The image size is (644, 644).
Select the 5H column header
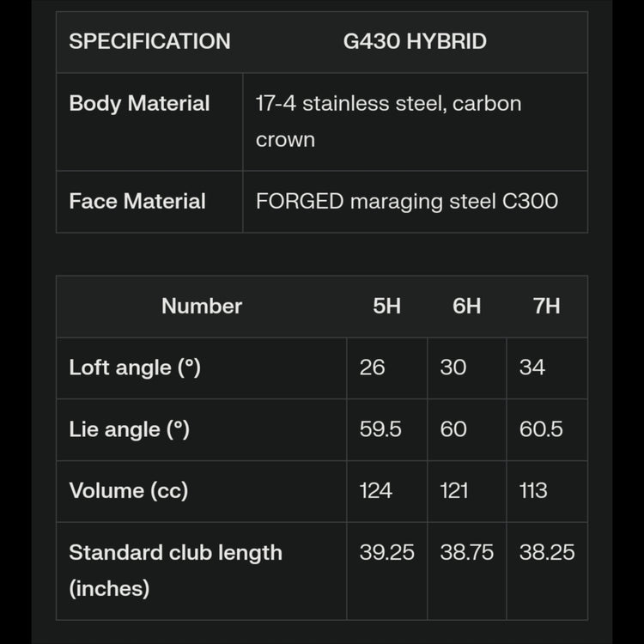(x=386, y=306)
